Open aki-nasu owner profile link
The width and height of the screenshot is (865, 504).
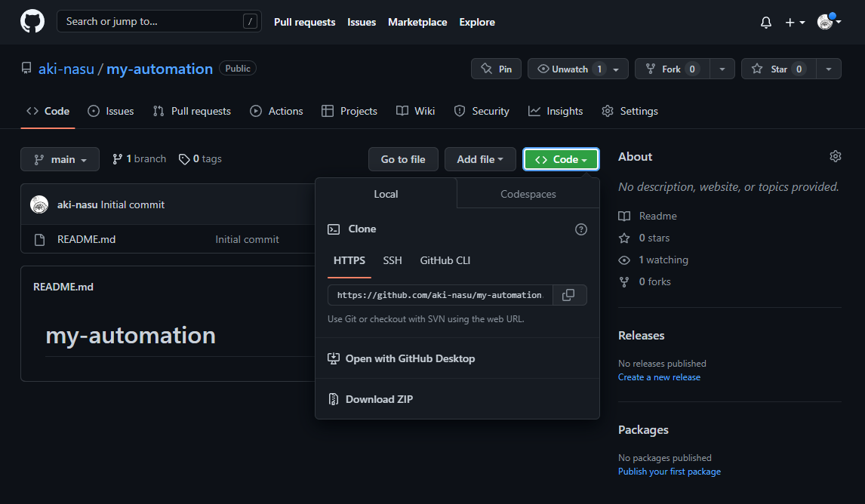66,69
